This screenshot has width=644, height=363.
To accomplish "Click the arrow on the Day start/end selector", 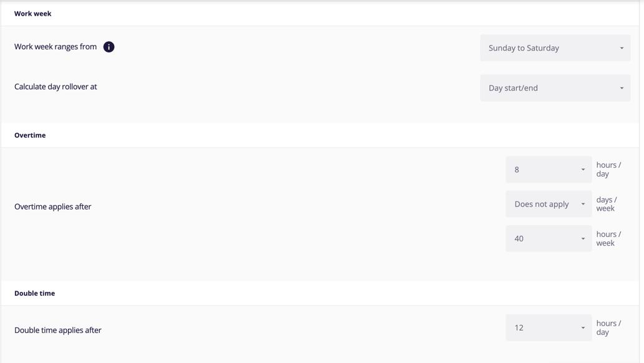I will 622,88.
